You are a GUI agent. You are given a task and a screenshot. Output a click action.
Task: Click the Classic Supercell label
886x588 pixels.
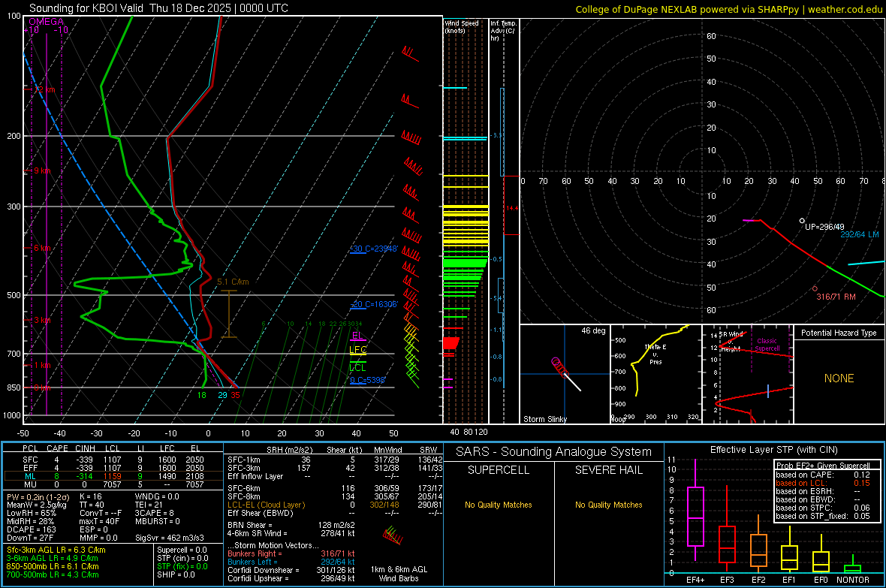pyautogui.click(x=767, y=345)
